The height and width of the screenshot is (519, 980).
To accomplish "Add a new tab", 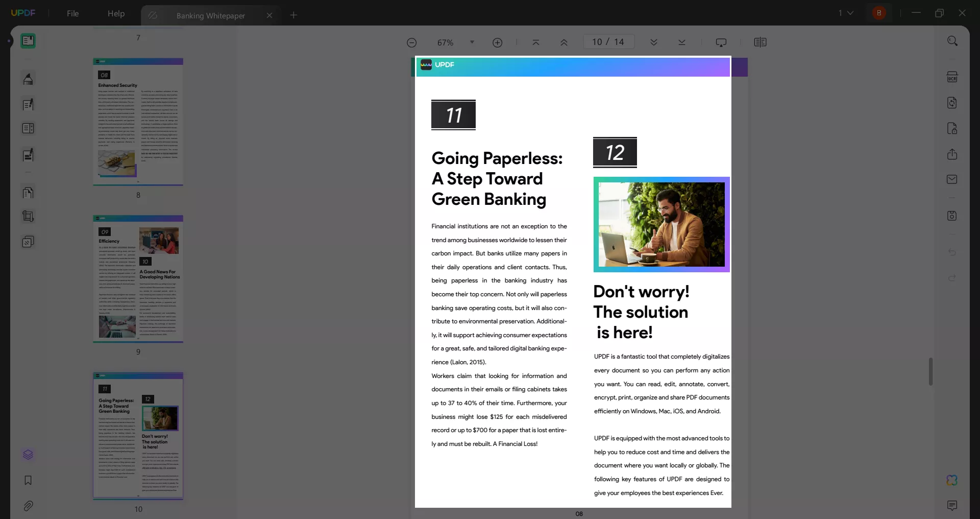I will point(293,15).
